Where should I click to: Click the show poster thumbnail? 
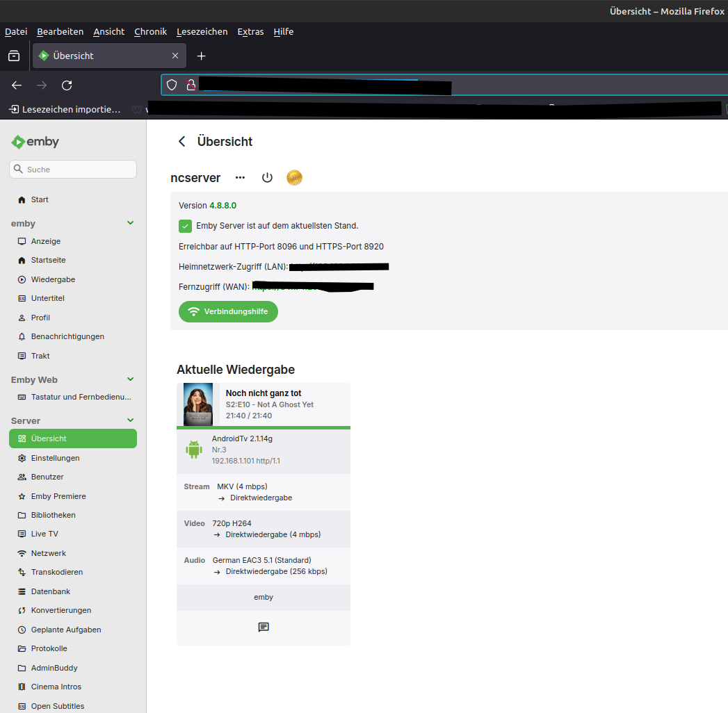[x=198, y=404]
